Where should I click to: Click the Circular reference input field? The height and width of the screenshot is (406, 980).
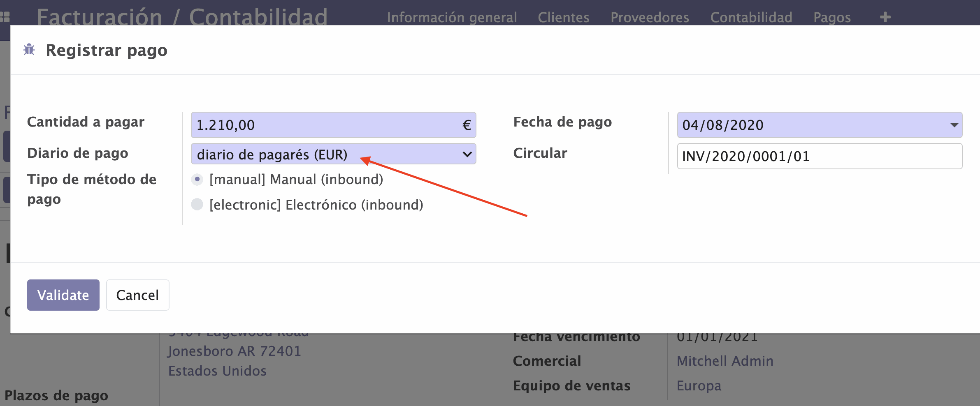click(x=820, y=156)
